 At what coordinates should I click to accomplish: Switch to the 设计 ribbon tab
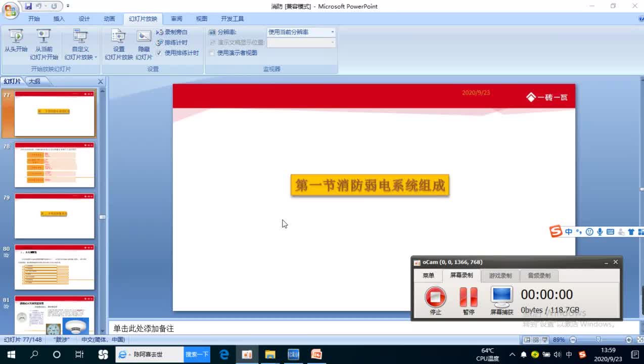84,19
